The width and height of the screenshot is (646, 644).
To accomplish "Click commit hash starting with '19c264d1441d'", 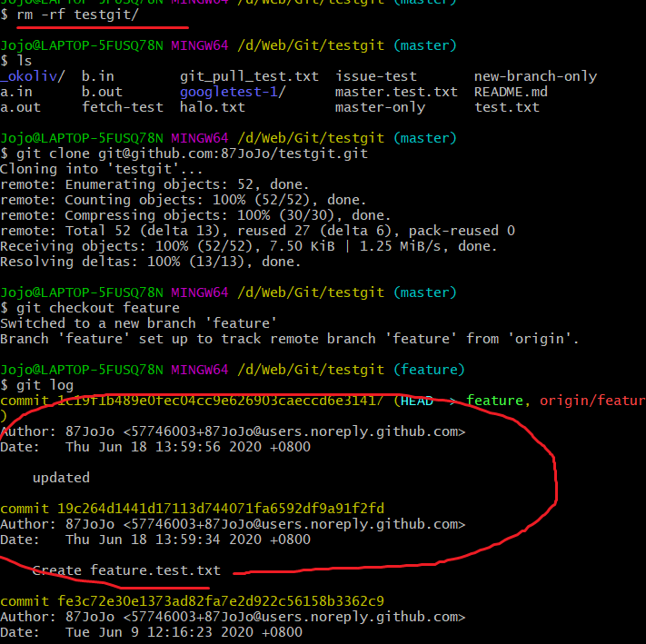I will click(x=221, y=509).
